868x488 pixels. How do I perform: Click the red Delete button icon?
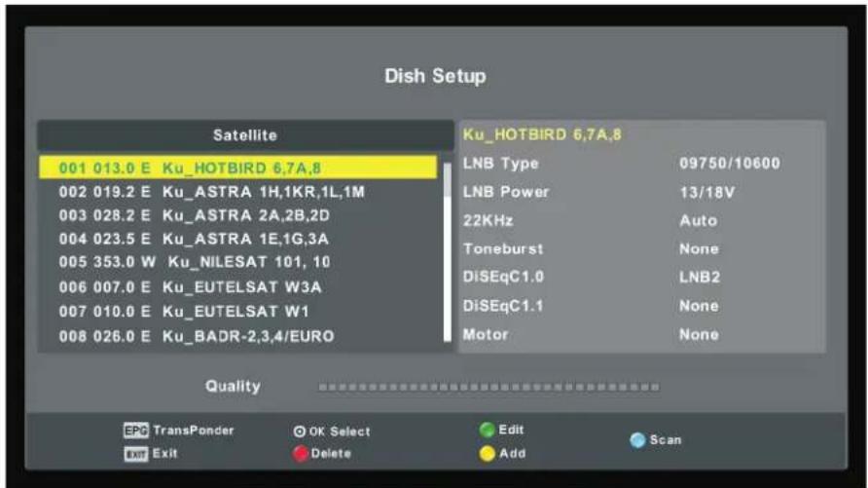point(301,454)
